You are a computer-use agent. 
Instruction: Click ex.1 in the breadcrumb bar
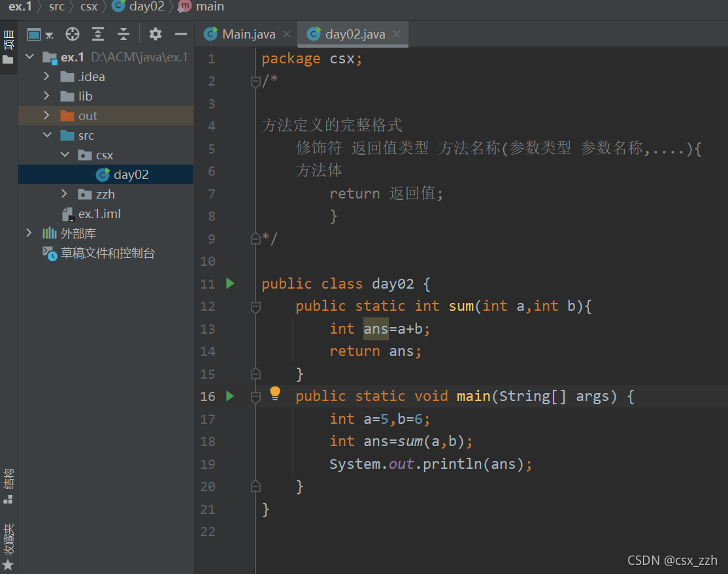tap(20, 7)
